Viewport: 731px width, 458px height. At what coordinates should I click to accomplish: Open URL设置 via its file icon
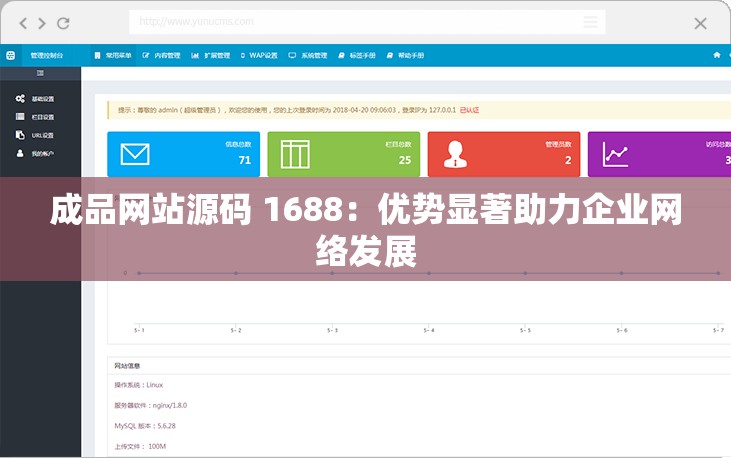[x=20, y=135]
